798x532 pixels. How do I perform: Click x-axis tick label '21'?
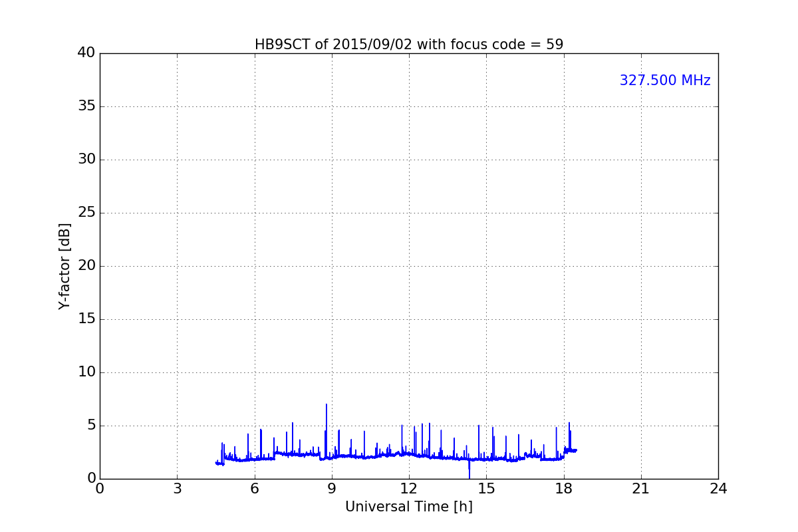(x=641, y=488)
